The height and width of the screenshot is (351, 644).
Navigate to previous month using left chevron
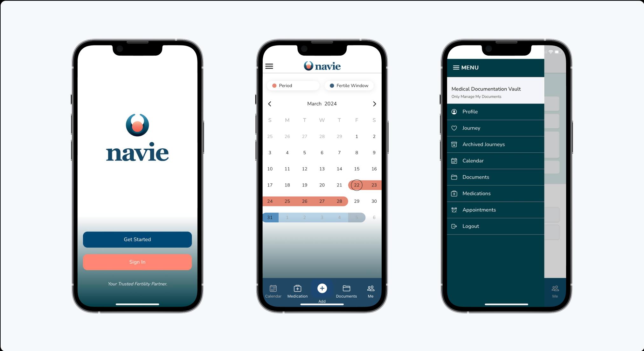[x=269, y=103]
